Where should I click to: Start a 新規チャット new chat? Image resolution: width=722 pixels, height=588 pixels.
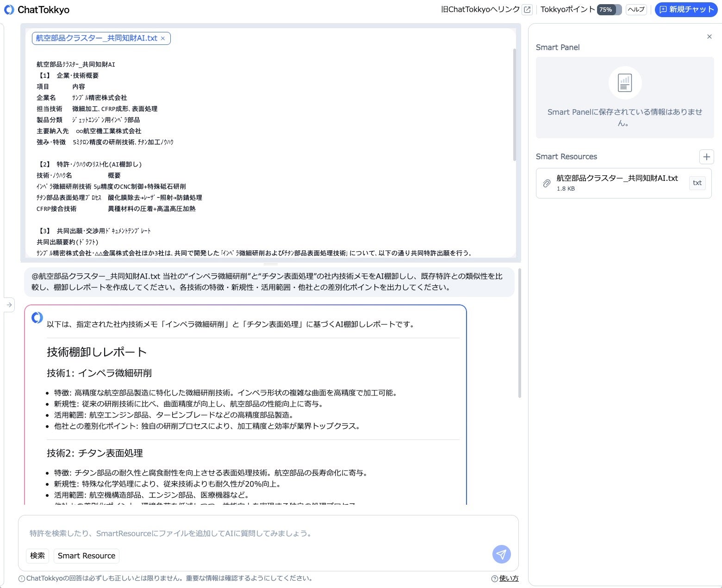686,9
